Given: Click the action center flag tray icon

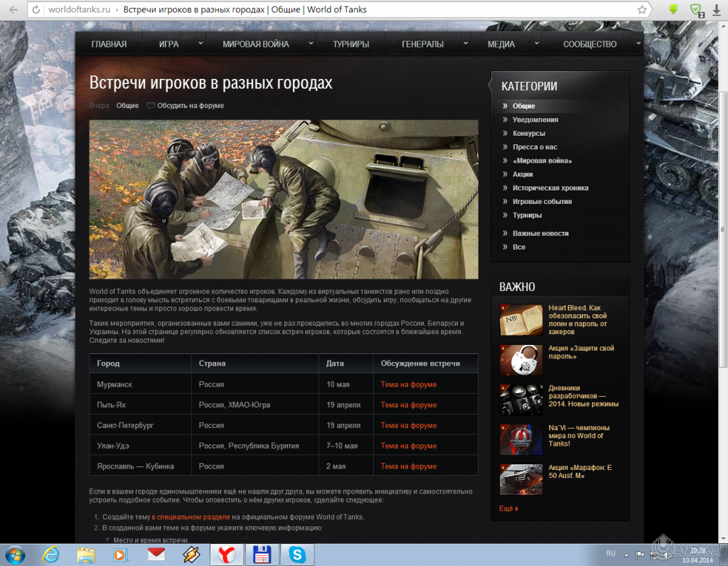Looking at the screenshot, I should click(x=640, y=554).
